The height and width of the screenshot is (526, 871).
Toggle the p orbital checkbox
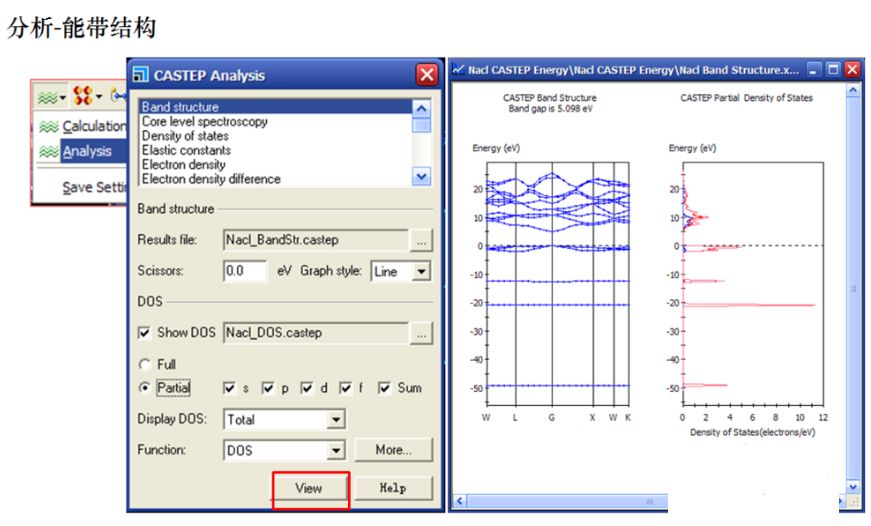[x=269, y=388]
